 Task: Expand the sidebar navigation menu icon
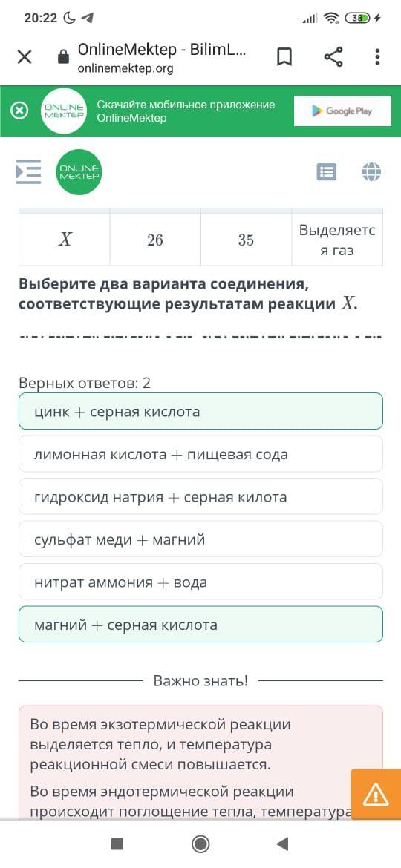point(28,172)
